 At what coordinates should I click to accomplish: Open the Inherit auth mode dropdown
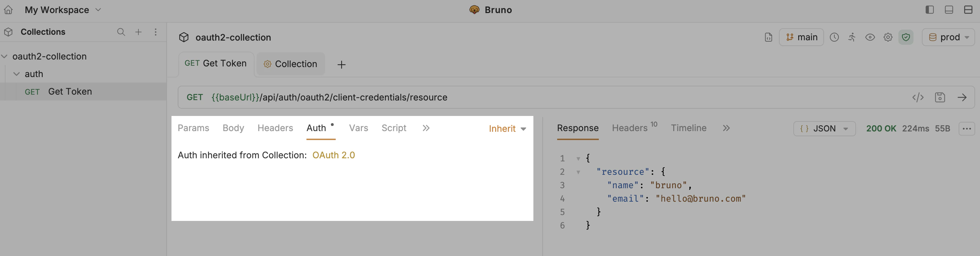(x=508, y=129)
